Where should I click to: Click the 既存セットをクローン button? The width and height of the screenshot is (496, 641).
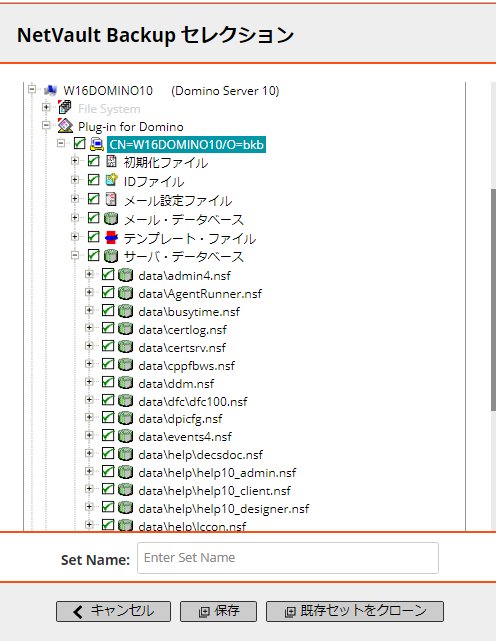click(355, 611)
